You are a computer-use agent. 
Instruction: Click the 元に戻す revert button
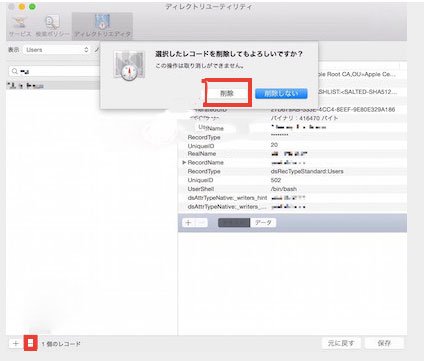click(341, 343)
